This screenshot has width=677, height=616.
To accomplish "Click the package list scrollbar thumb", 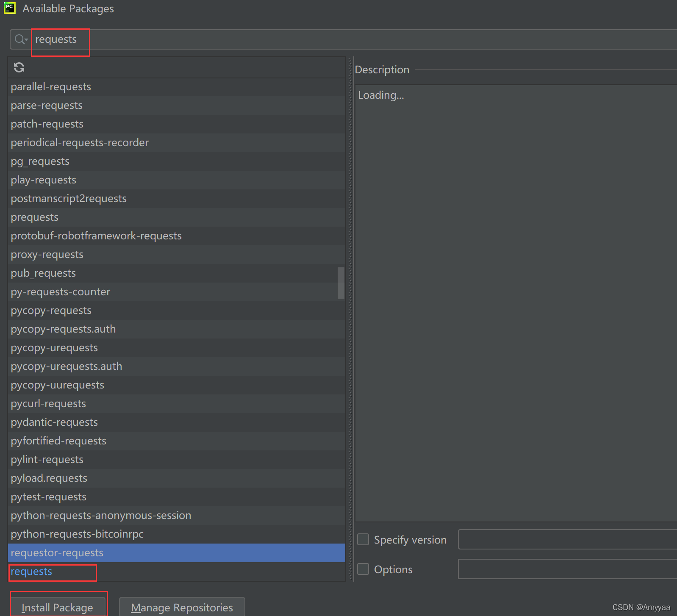I will (341, 283).
